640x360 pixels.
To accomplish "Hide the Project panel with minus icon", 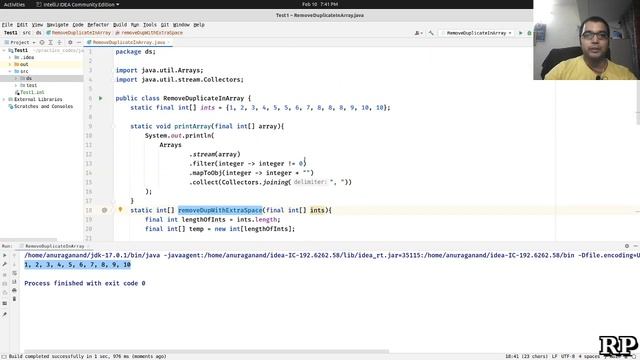I will pyautogui.click(x=79, y=42).
